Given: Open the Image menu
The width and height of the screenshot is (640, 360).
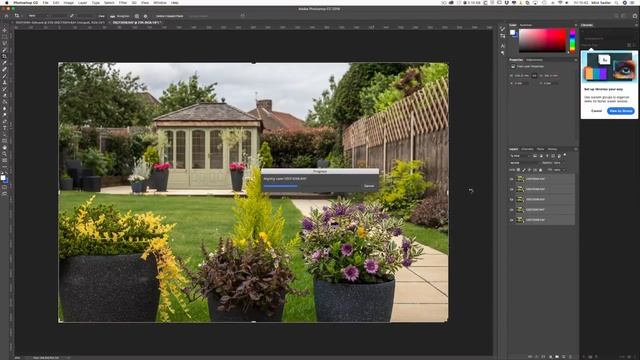Looking at the screenshot, I should coord(69,3).
